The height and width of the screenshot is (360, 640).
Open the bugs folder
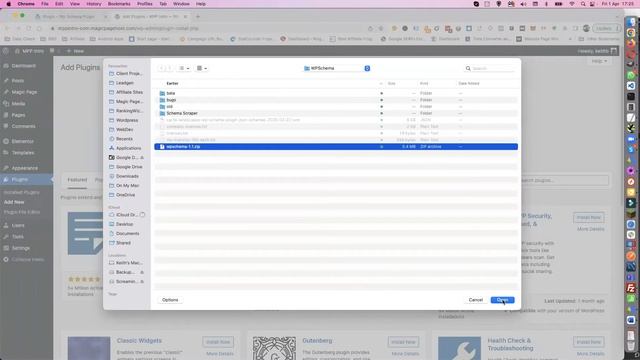click(171, 100)
